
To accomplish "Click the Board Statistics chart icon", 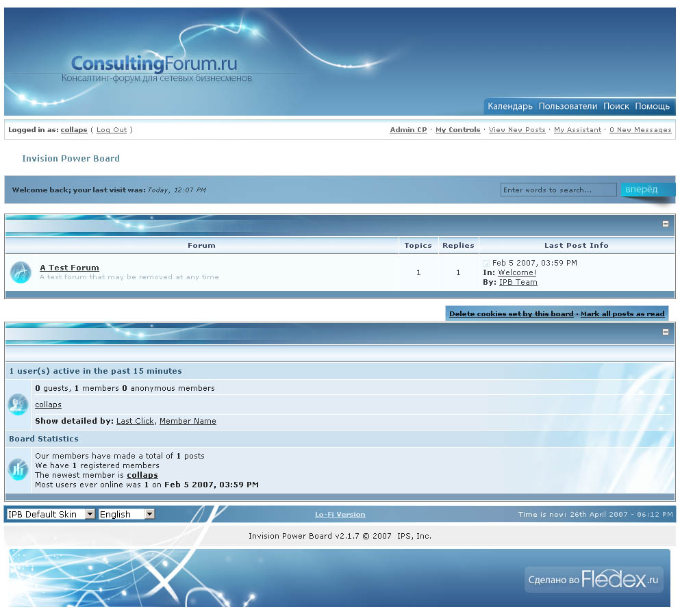I will coord(18,470).
